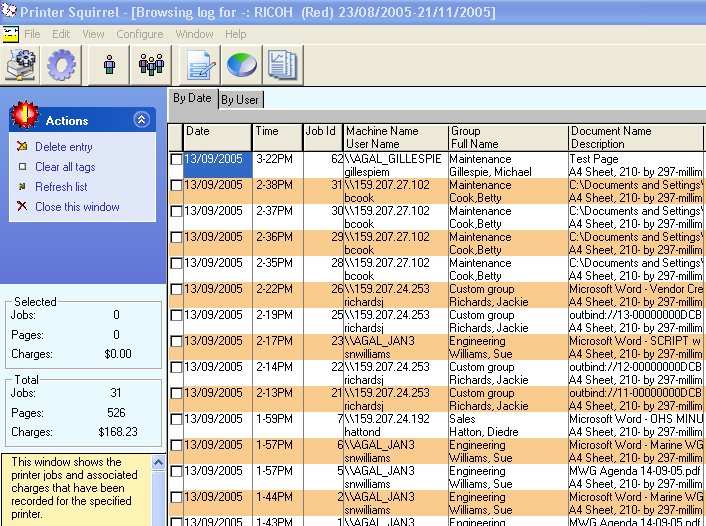Tag the 2-19PM job 25 checkbox

click(x=176, y=315)
